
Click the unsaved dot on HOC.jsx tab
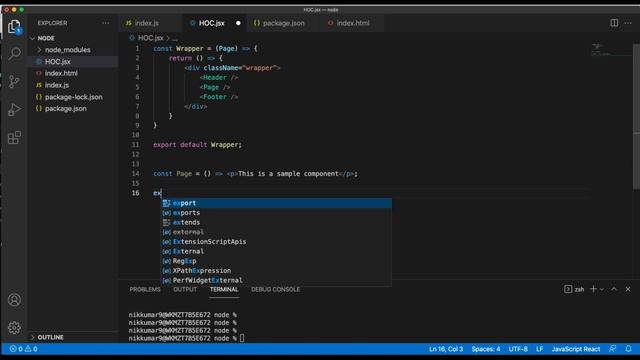click(238, 23)
